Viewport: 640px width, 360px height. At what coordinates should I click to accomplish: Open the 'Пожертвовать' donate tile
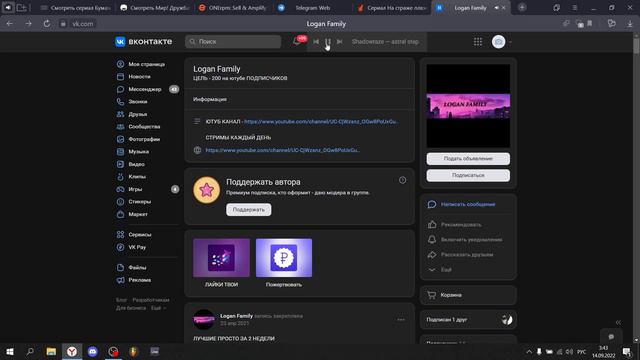pyautogui.click(x=284, y=263)
